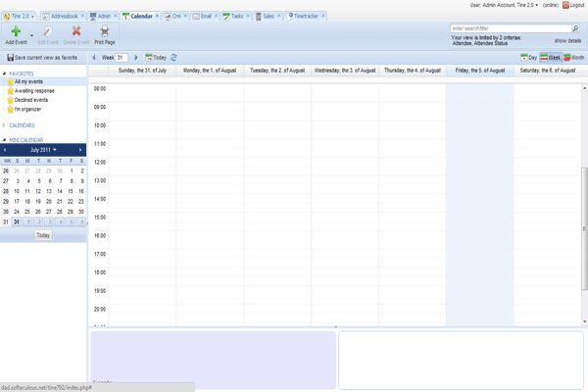Click the Logout icon

(565, 5)
